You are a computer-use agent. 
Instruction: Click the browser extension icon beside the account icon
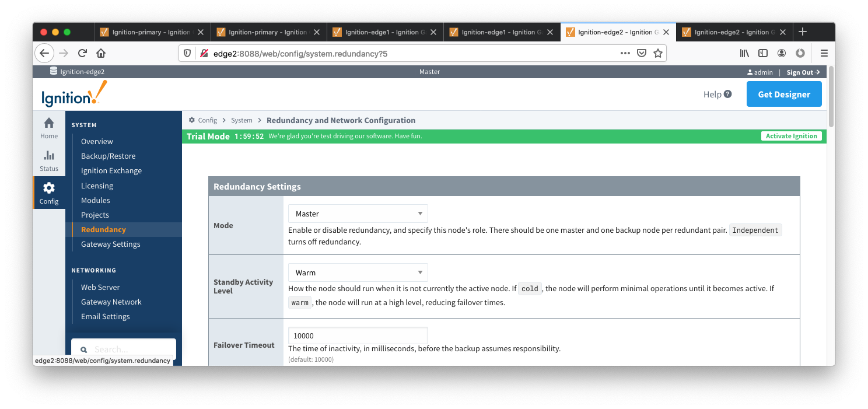pos(800,53)
